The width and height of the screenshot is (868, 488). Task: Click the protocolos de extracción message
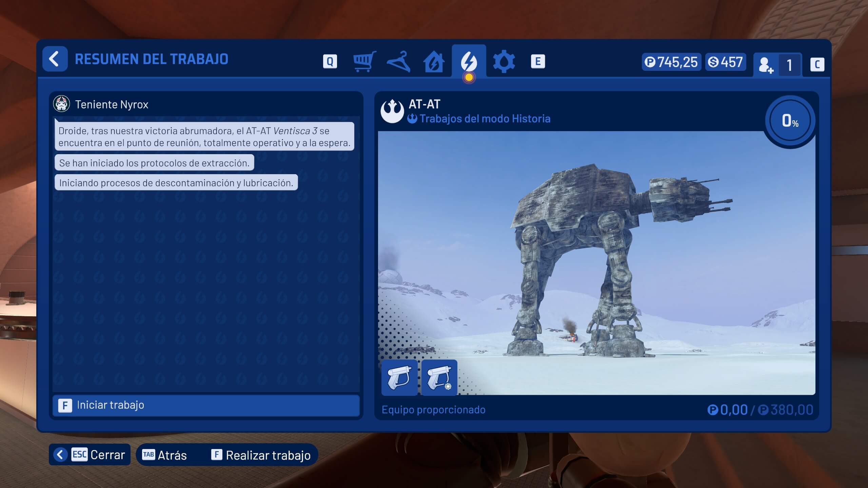(x=154, y=163)
